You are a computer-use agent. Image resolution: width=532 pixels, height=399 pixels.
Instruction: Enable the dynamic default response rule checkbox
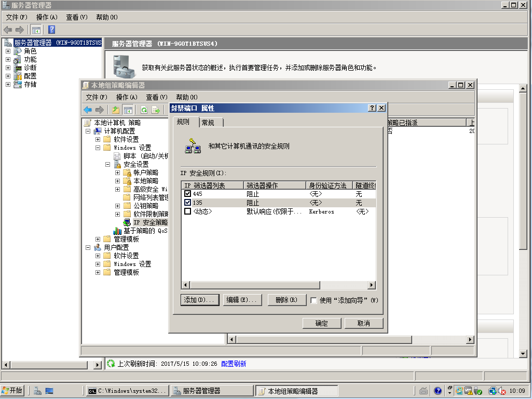(x=188, y=211)
